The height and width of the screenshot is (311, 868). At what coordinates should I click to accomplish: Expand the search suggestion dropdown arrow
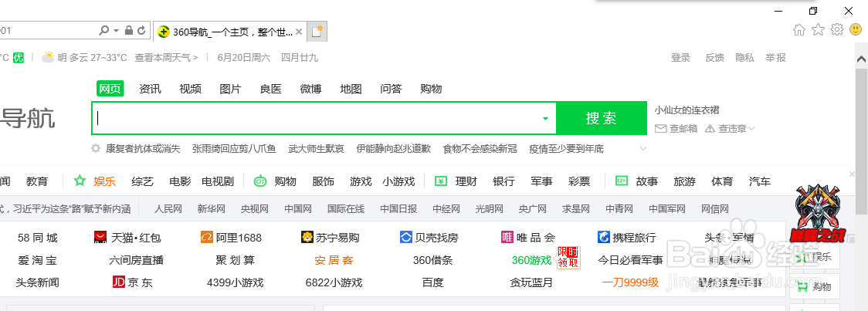click(x=545, y=118)
